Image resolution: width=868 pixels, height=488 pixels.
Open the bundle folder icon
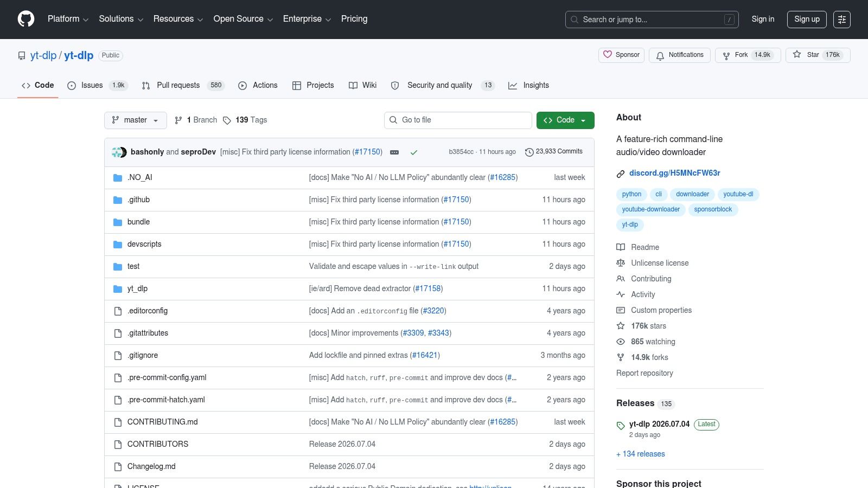click(x=118, y=222)
